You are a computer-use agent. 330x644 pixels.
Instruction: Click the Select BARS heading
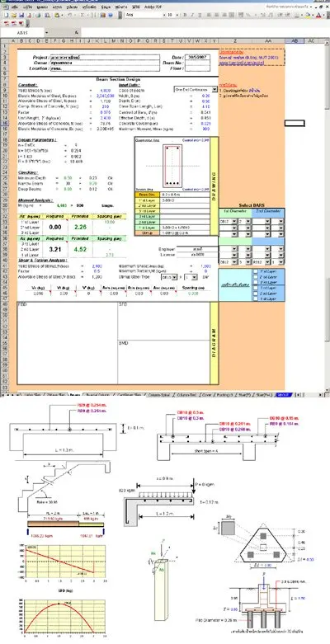click(x=251, y=205)
